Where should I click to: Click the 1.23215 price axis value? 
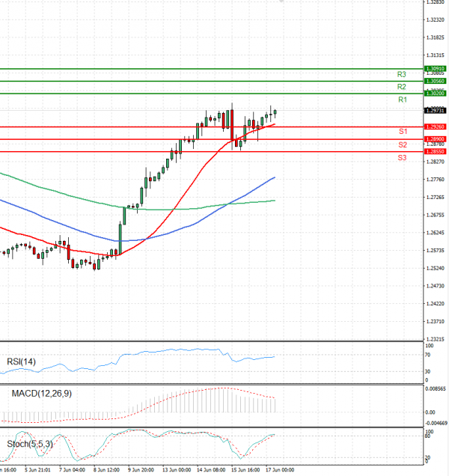(x=435, y=339)
